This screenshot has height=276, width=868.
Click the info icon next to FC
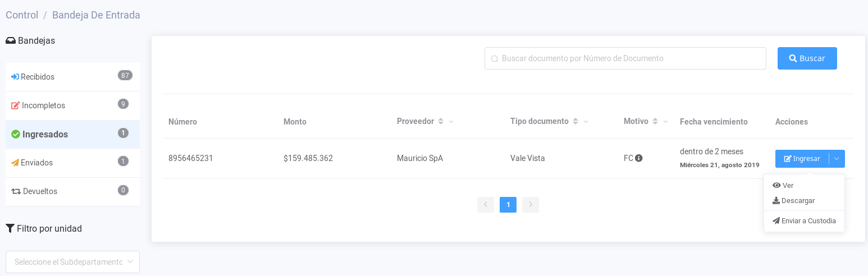639,158
